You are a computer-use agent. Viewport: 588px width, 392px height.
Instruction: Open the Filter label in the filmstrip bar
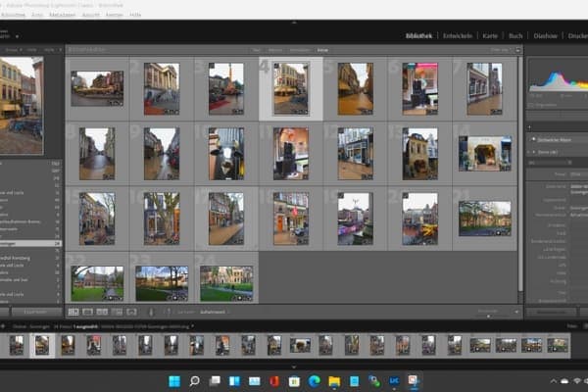coord(572,326)
